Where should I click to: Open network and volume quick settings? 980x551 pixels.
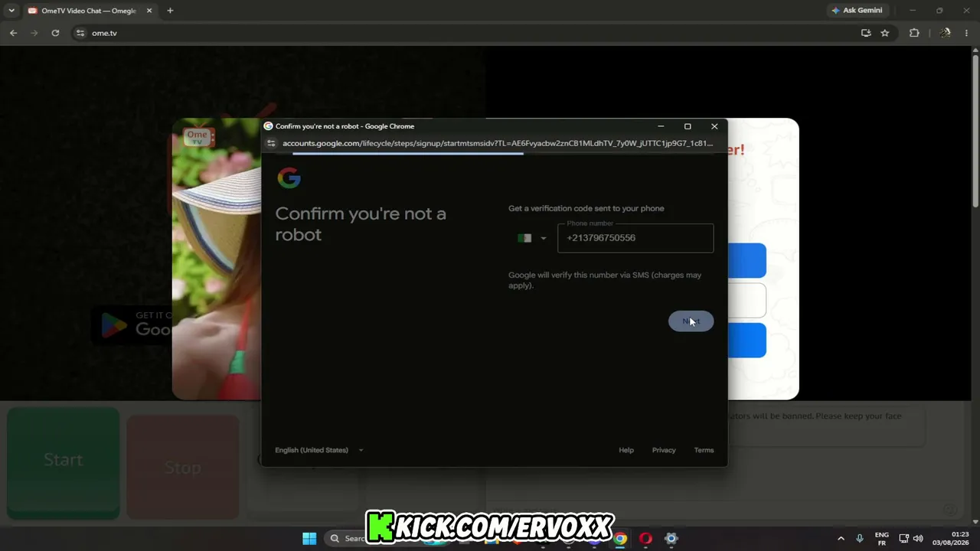pos(911,538)
